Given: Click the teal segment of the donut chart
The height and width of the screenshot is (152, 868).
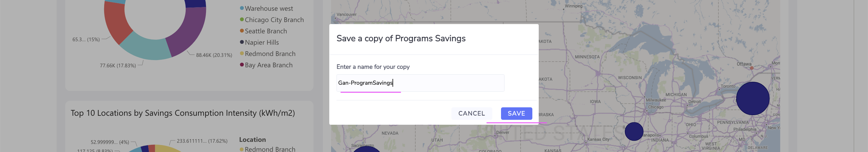Looking at the screenshot, I should point(145,48).
